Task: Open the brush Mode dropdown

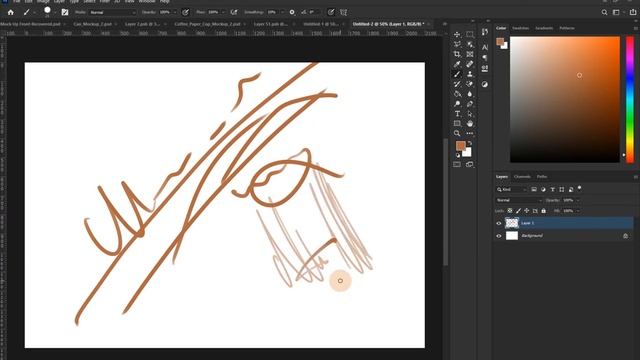Action: point(113,12)
